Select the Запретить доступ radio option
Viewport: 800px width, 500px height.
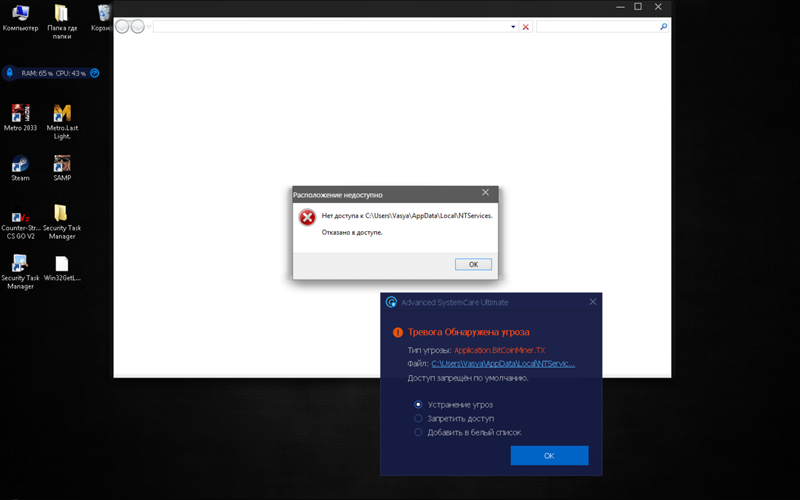tap(418, 418)
